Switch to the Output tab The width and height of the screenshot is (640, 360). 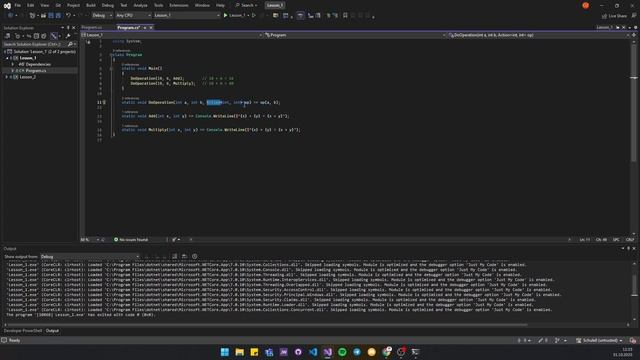(52, 331)
